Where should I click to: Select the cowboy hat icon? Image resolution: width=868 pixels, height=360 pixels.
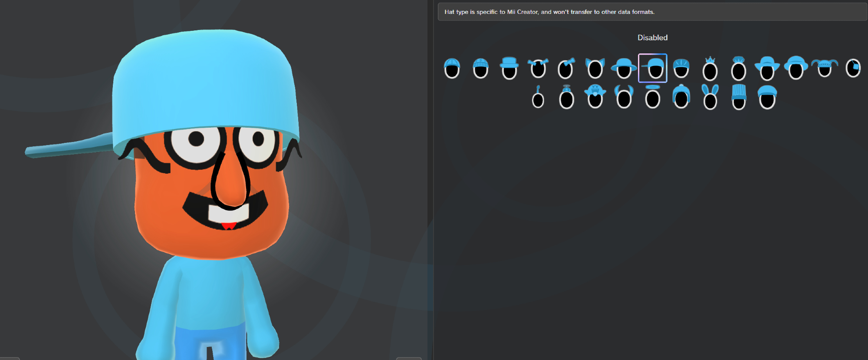pos(767,69)
